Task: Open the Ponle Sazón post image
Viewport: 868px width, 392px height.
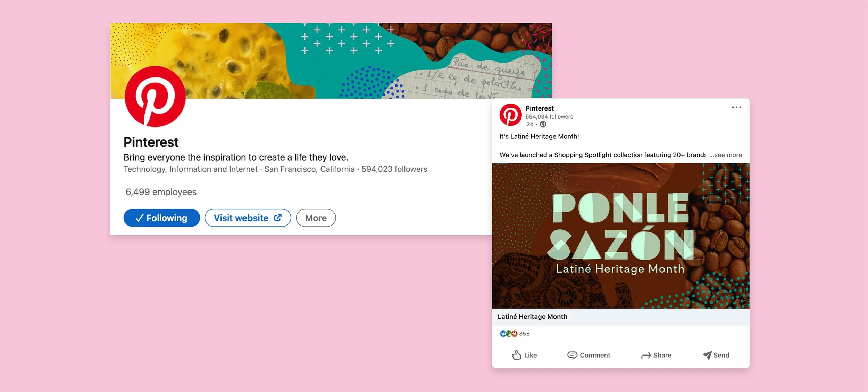Action: tap(620, 236)
